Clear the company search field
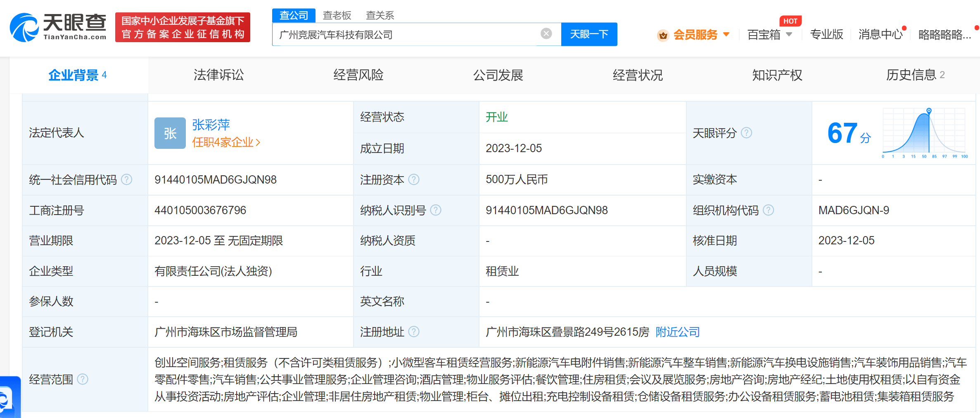Viewport: 980px width, 418px height. pyautogui.click(x=546, y=33)
